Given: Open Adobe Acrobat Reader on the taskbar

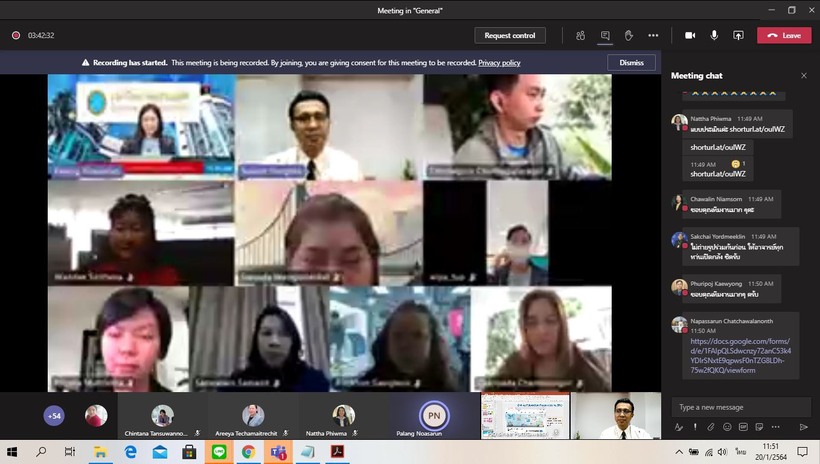Looking at the screenshot, I should [x=337, y=451].
